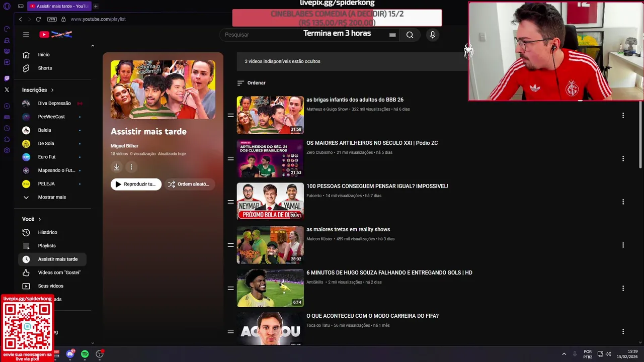
Task: Show hidden system tray icons
Action: [x=564, y=354]
